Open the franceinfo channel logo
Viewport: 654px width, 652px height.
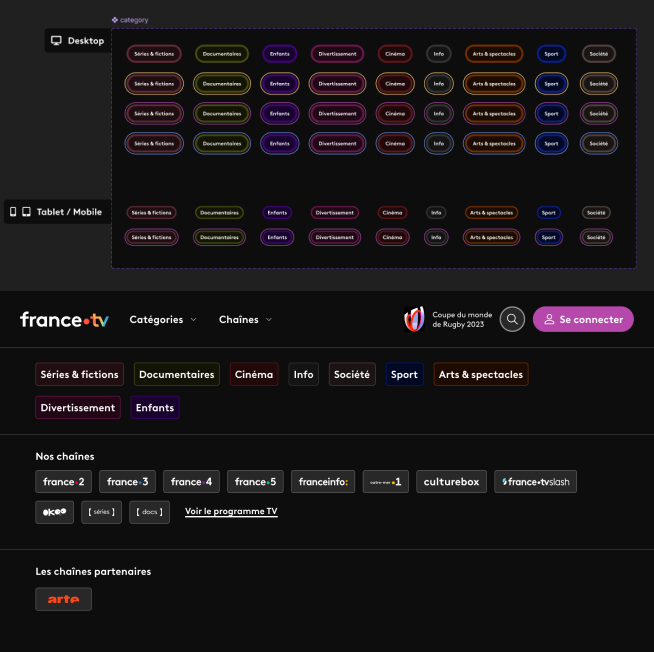[323, 482]
